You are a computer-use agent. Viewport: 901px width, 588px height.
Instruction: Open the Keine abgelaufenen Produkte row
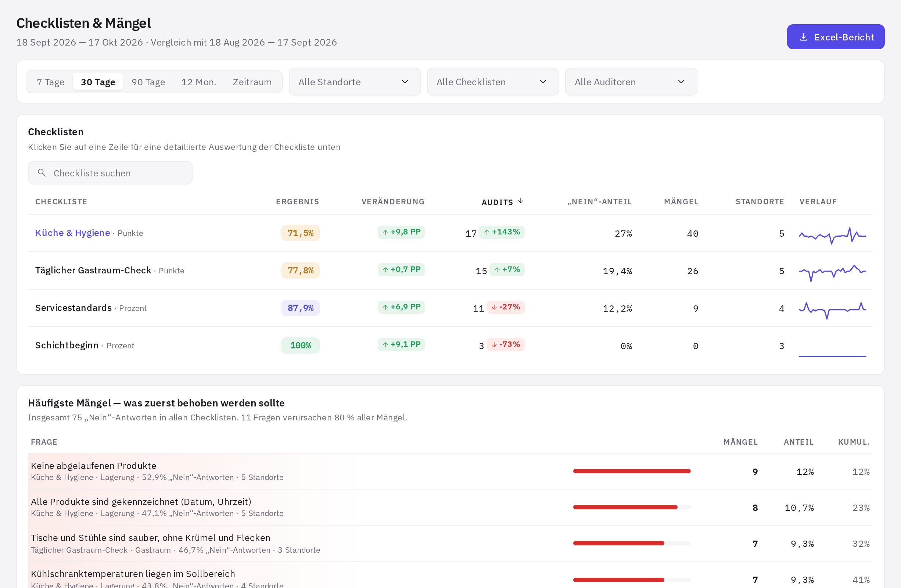click(x=450, y=471)
